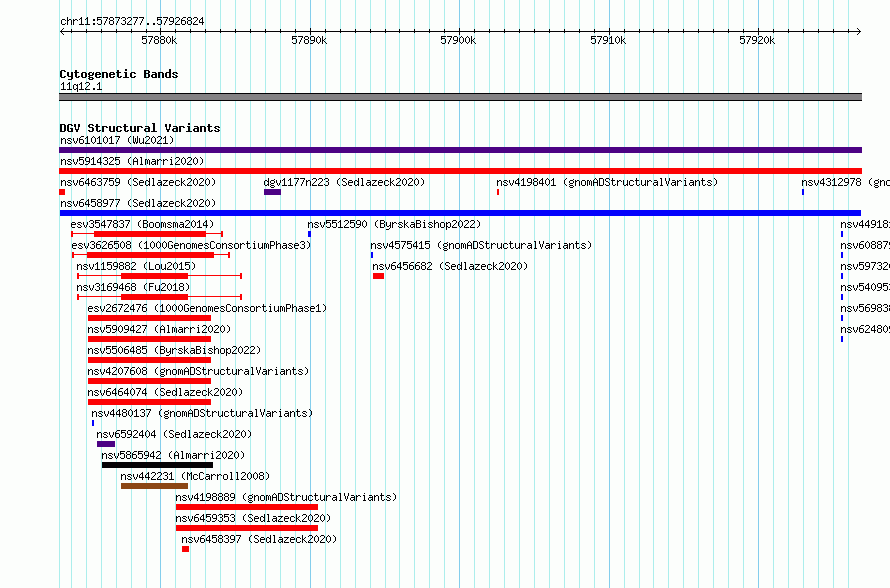Open nsv4207608 (gnomADStructuralVariants) label
This screenshot has height=588, width=890.
198,371
